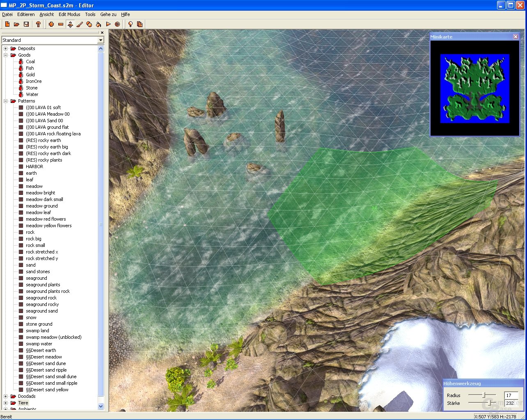
Task: Select the paint bucket fill tool
Action: 99,24
